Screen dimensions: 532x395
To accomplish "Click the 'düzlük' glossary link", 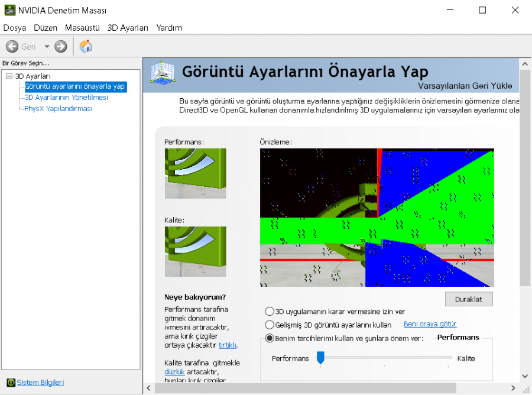I will (x=174, y=372).
